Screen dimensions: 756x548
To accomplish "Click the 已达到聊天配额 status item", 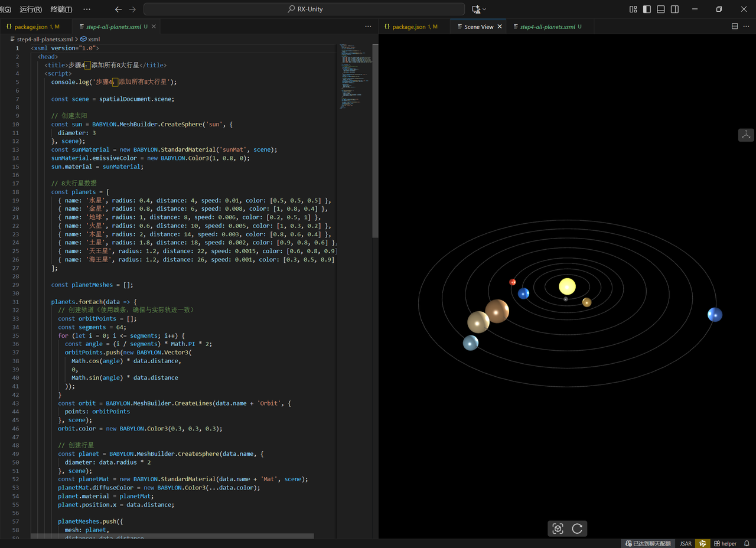I will tap(647, 543).
